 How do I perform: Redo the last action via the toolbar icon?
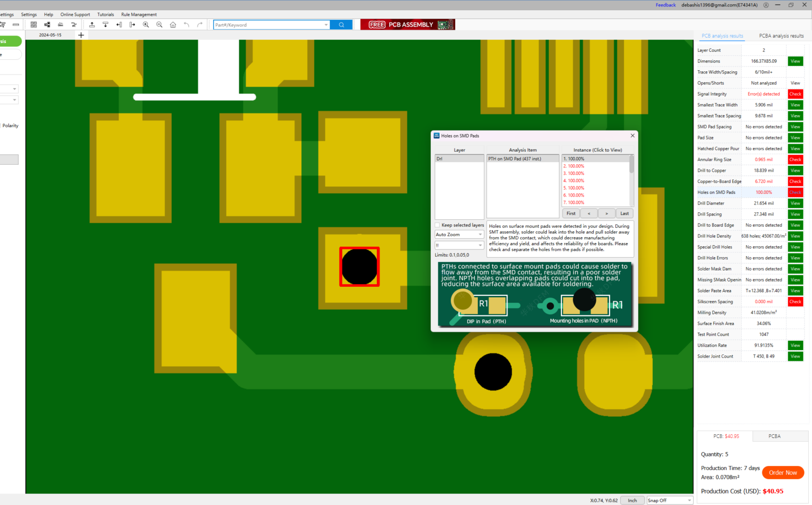click(x=200, y=24)
